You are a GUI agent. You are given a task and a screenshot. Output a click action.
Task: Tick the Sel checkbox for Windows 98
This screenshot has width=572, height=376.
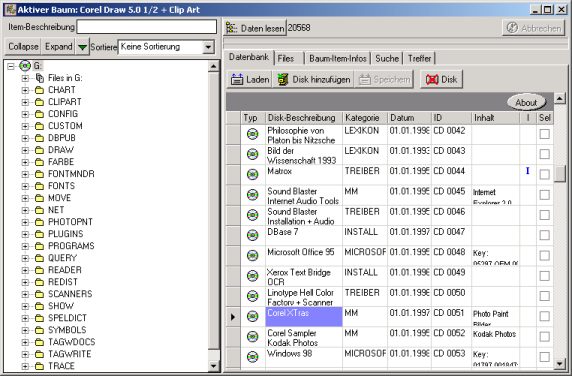pos(544,357)
